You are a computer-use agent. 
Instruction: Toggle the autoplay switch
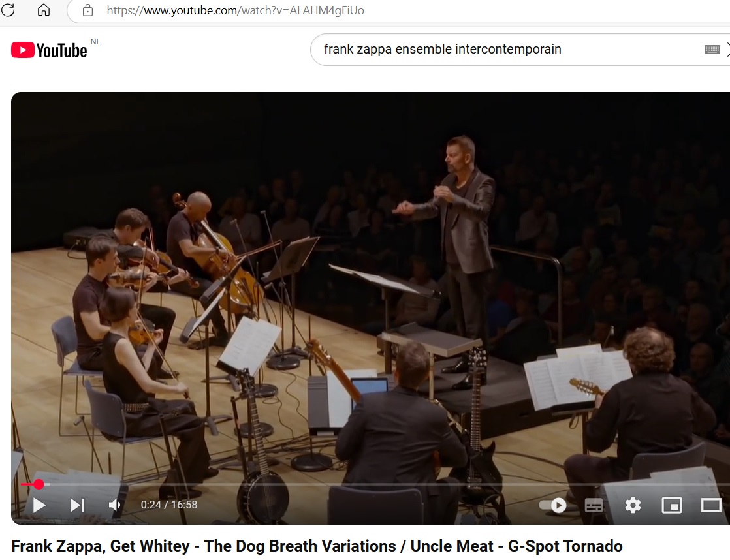pos(552,505)
